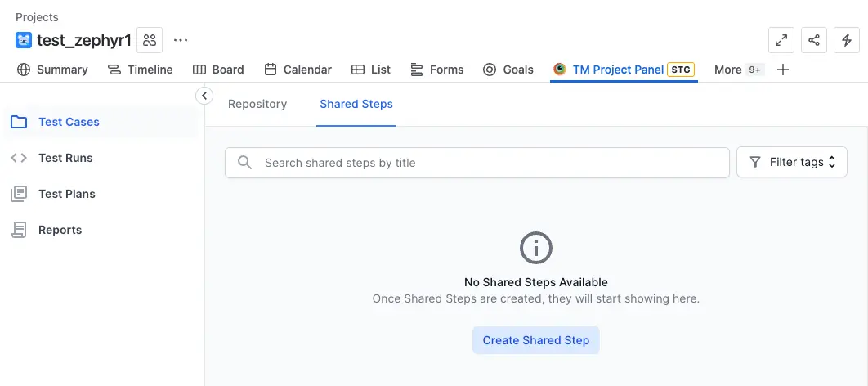Enter full screen with the expand icon
The image size is (868, 386).
click(x=781, y=40)
